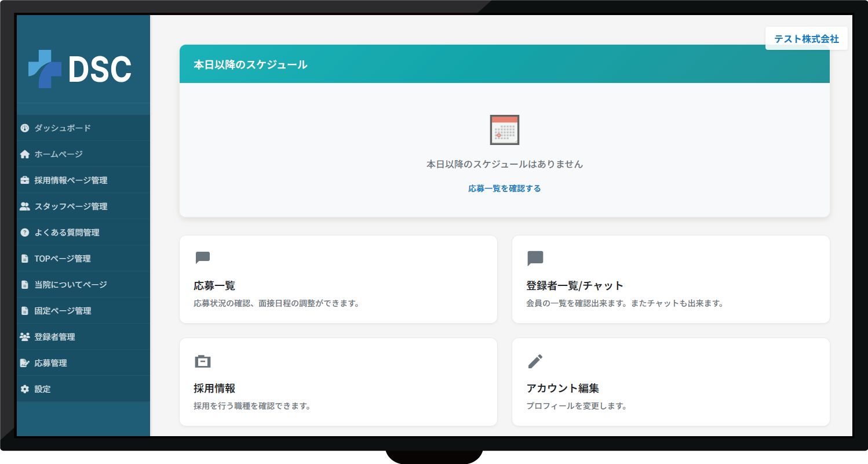The width and height of the screenshot is (868, 464).
Task: Open the briefcase icon for 採用情報ページ管理
Action: (24, 180)
